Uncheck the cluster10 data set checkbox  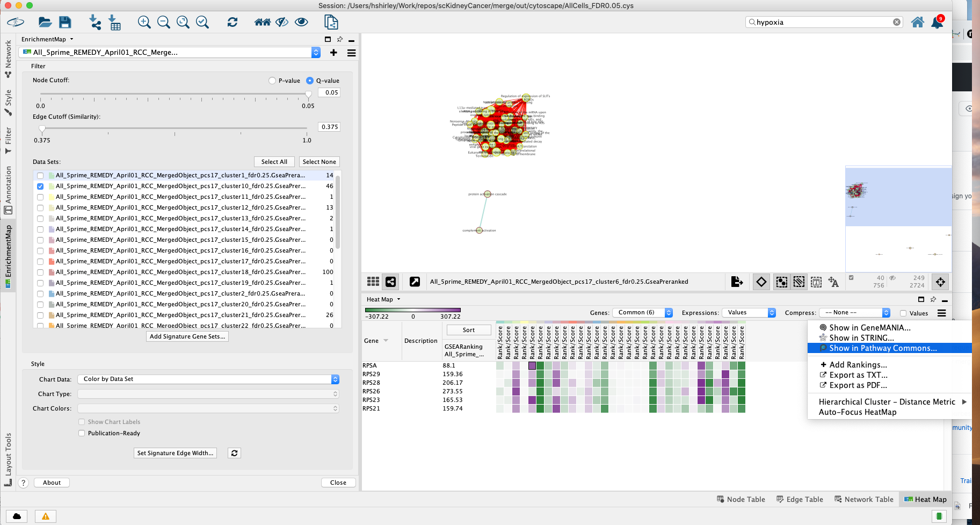pos(40,186)
